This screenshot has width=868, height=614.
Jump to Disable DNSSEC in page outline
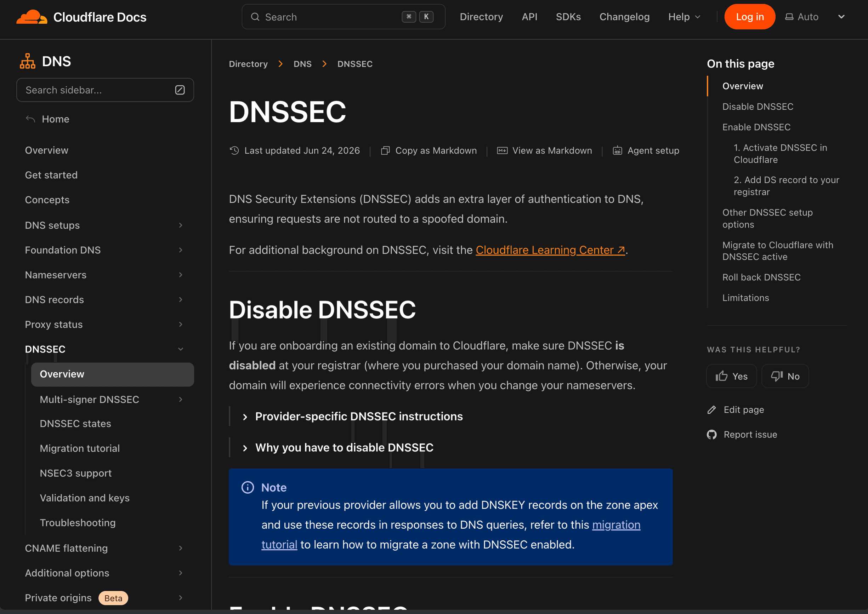[758, 107]
